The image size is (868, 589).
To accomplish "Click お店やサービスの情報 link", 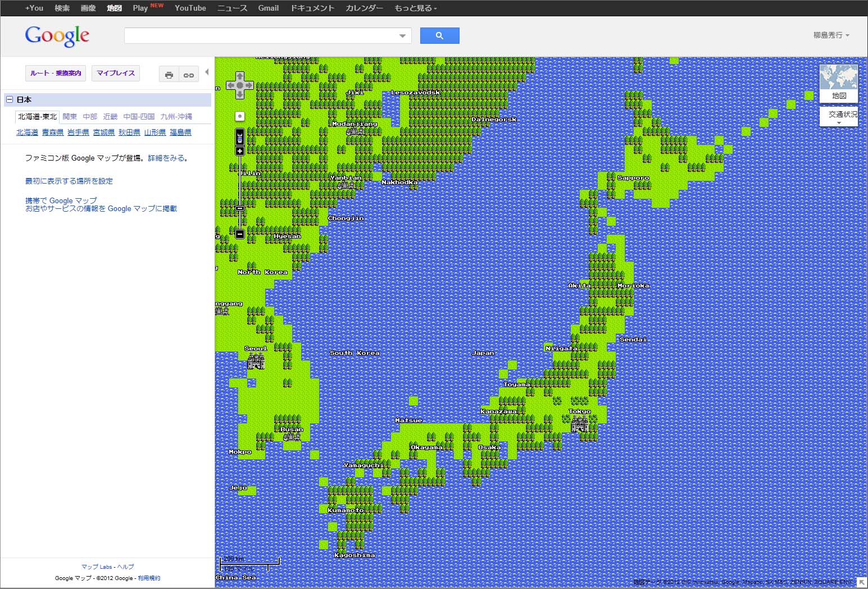I will [101, 209].
